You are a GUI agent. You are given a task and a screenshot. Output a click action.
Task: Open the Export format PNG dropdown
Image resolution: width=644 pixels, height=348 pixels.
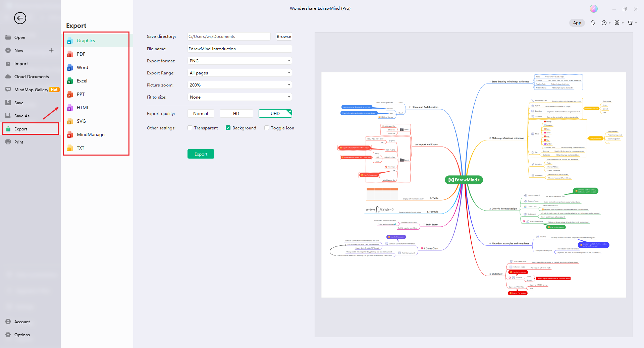239,61
